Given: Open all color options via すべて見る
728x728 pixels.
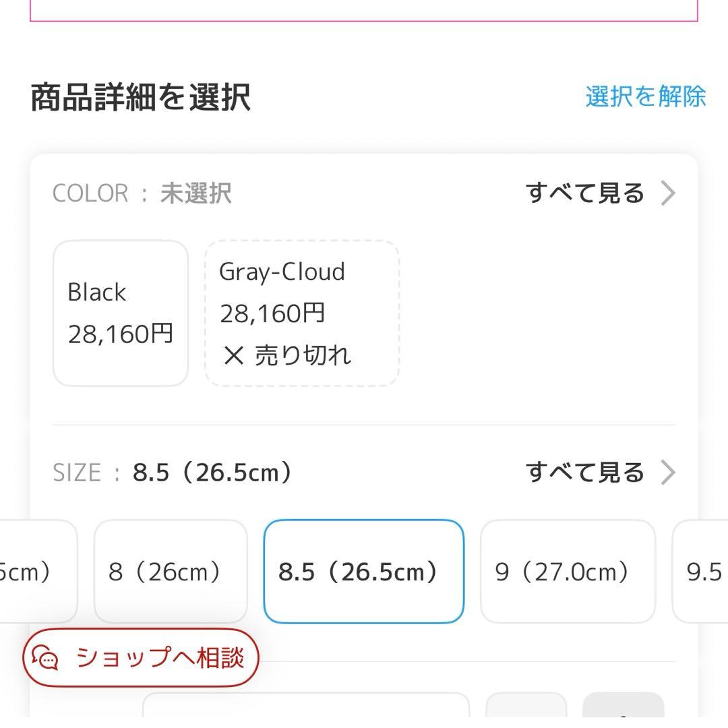Looking at the screenshot, I should pos(586,193).
